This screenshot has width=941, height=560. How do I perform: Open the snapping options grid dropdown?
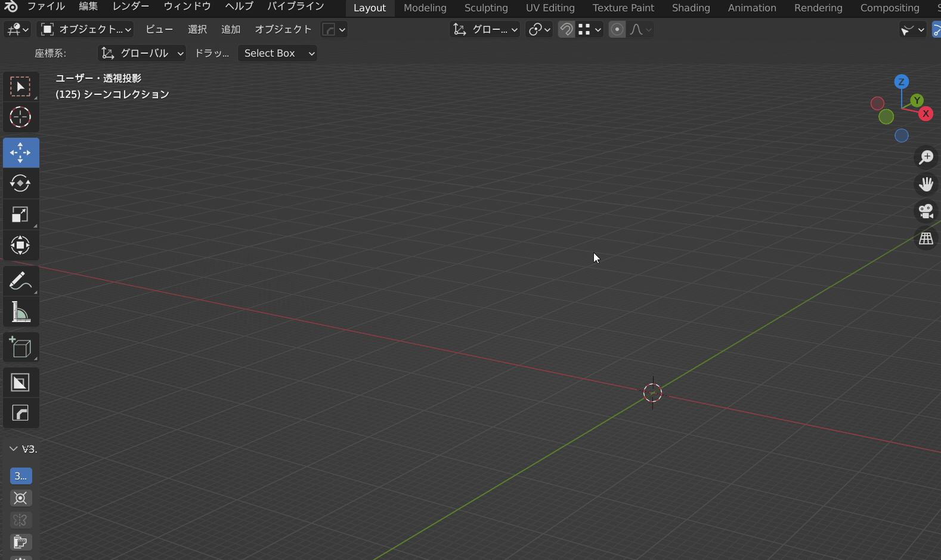(x=590, y=29)
